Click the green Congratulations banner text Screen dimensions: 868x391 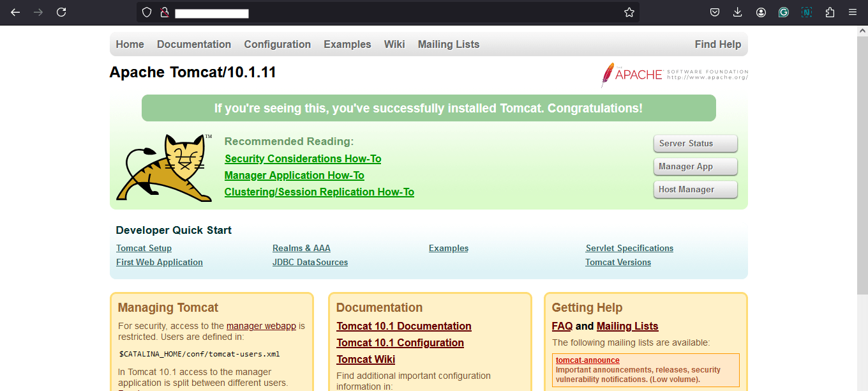click(429, 108)
